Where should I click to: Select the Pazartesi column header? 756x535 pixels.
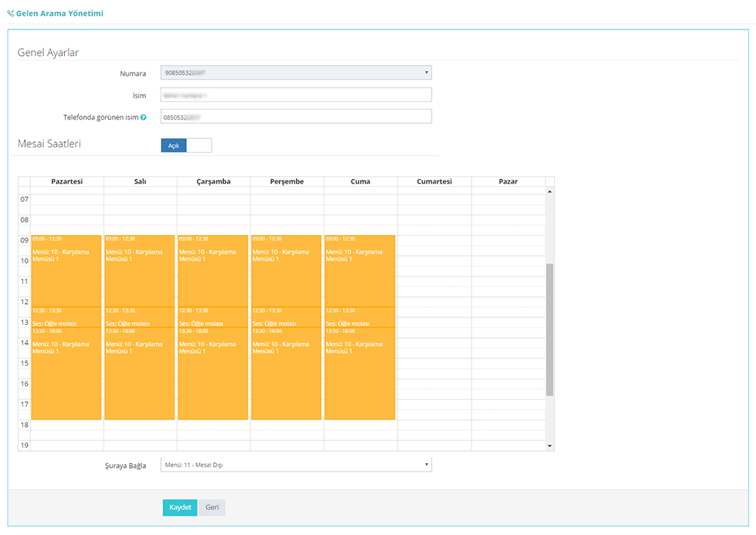tap(67, 181)
